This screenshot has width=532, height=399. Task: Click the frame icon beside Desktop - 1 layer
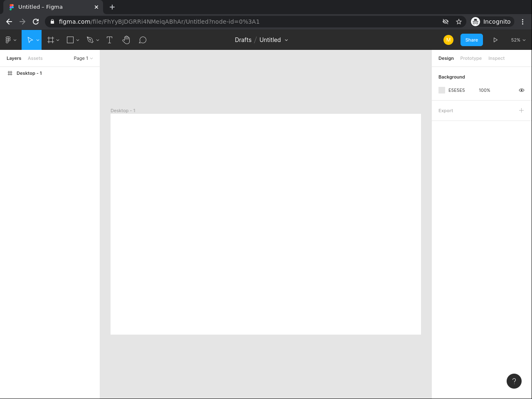click(x=10, y=73)
